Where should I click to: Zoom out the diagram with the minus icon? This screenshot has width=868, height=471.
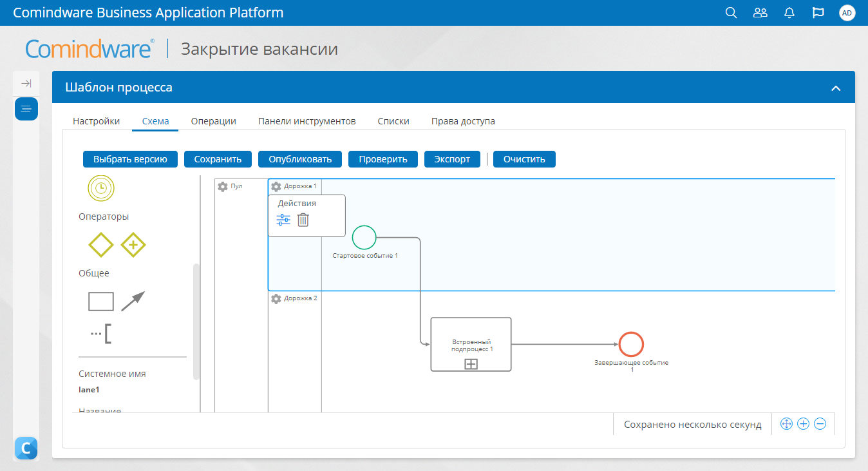820,424
